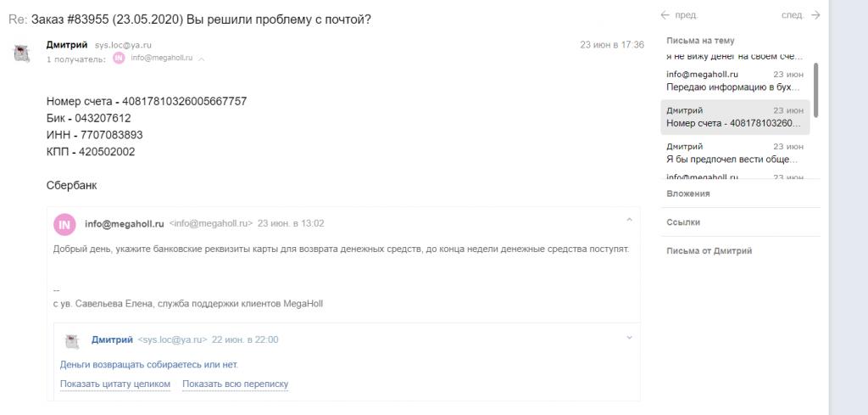Click pink IN recipient avatar badge
Image resolution: width=868 pixels, height=415 pixels.
click(119, 58)
